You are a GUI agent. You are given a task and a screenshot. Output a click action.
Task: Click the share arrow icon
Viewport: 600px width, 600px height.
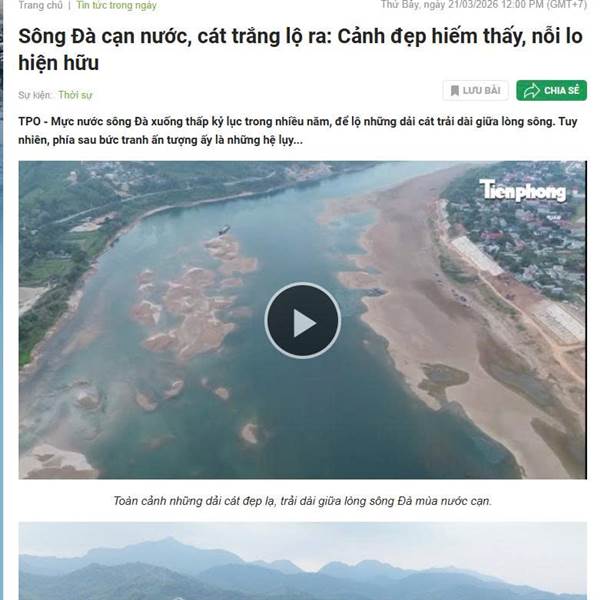click(x=532, y=91)
